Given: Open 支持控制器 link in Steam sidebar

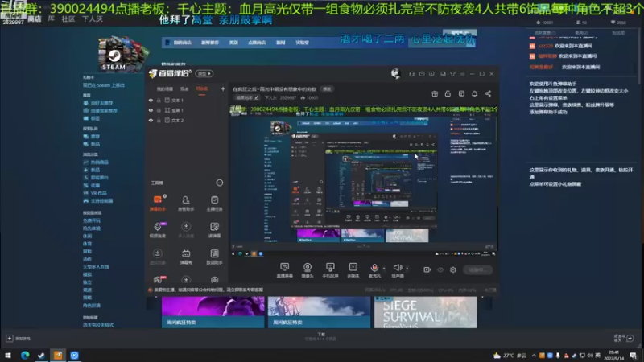Looking at the screenshot, I should pos(101,200).
